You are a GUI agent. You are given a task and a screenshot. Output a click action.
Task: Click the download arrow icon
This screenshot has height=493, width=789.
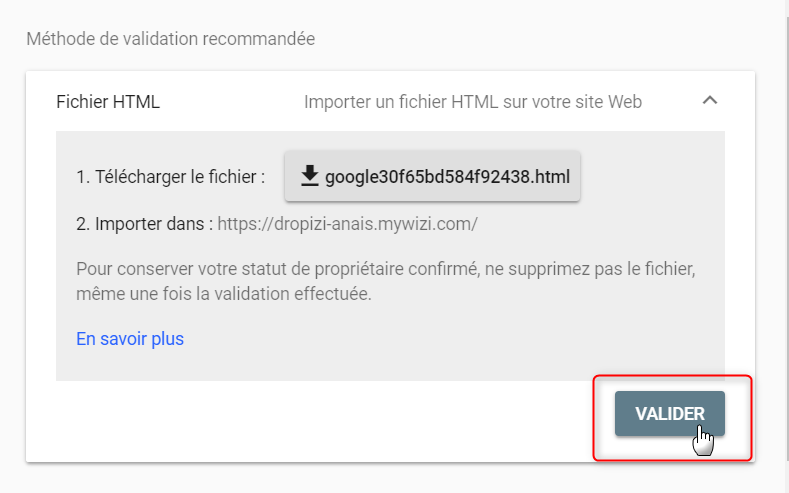click(309, 176)
